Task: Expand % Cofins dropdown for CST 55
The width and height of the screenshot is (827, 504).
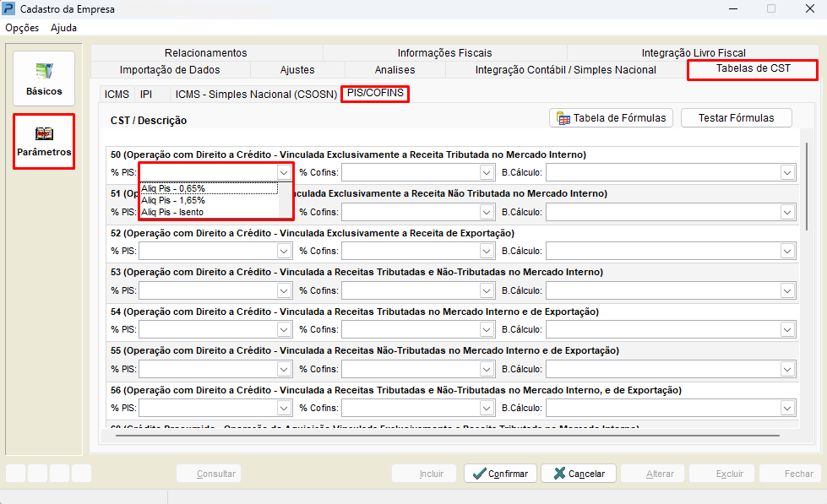Action: tap(487, 369)
